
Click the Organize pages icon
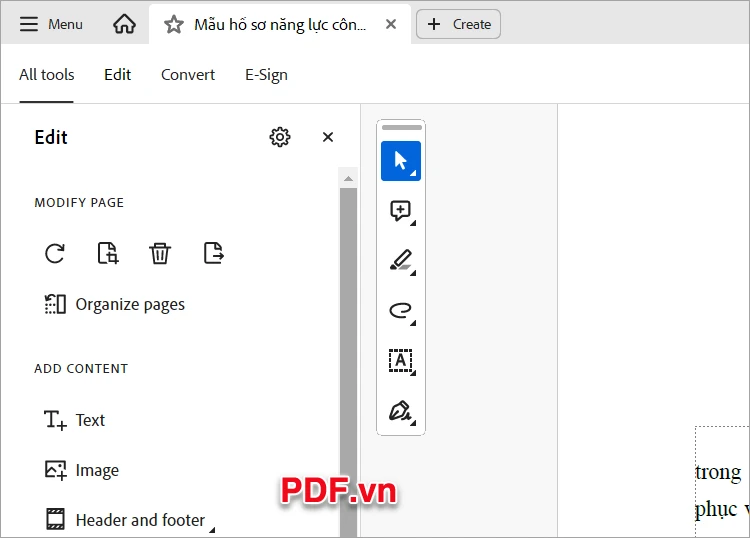click(x=55, y=304)
